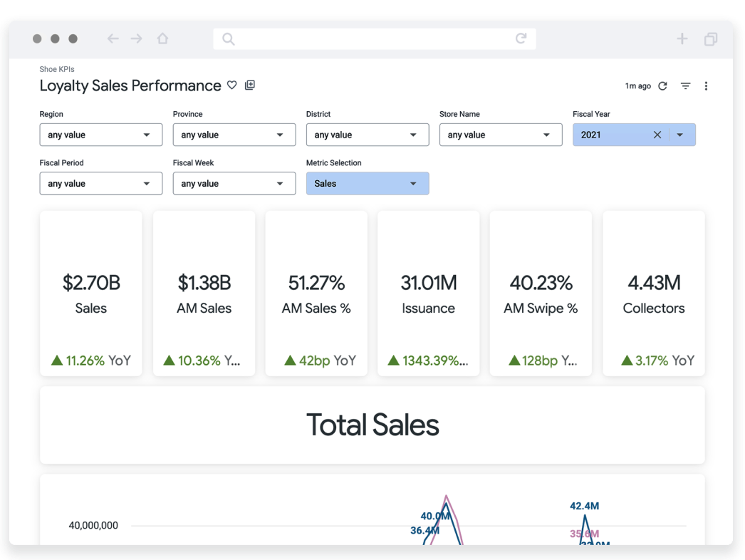Click the 40.23% AM Swipe % tile
The width and height of the screenshot is (745, 560).
[x=541, y=294]
